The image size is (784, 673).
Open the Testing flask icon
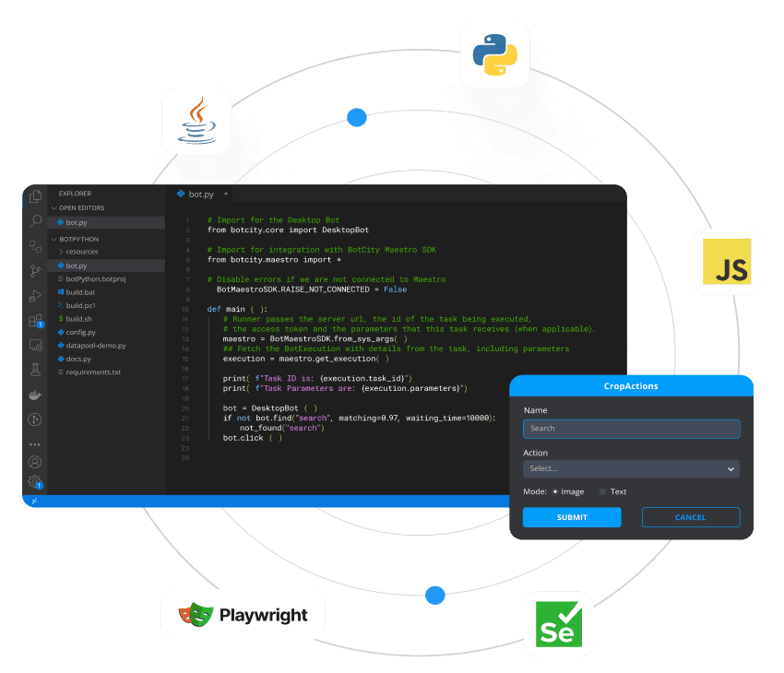pyautogui.click(x=36, y=370)
